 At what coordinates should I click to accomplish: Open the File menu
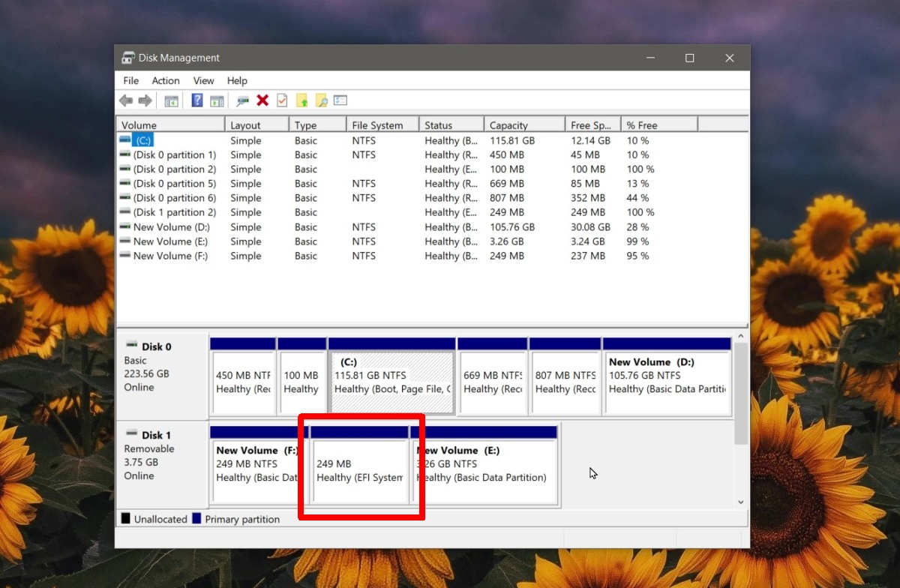[x=130, y=80]
